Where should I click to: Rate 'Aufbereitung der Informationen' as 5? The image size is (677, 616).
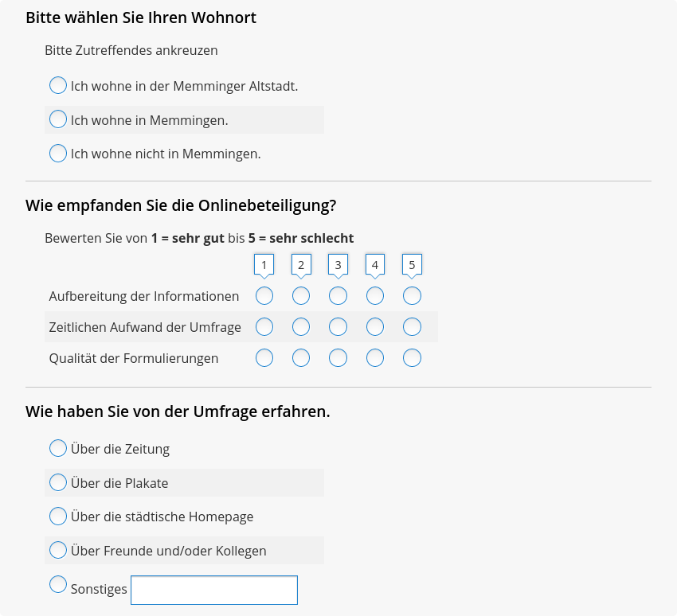(x=412, y=296)
